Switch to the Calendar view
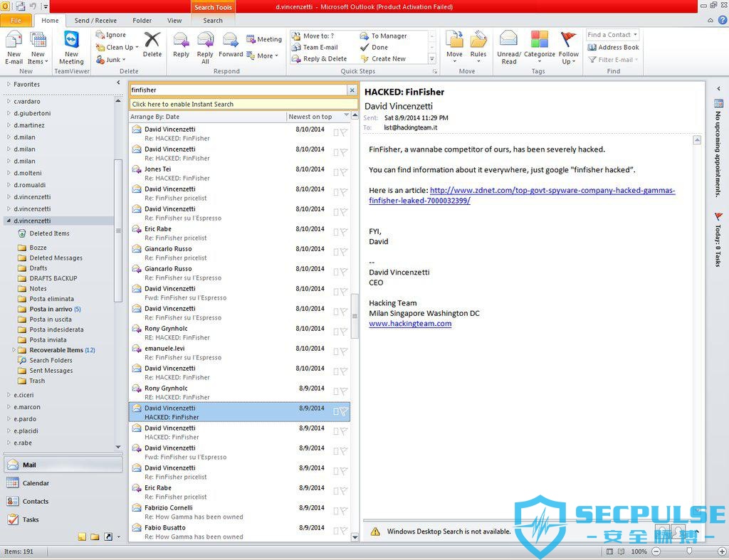Screen dimensions: 729x560 [63, 483]
